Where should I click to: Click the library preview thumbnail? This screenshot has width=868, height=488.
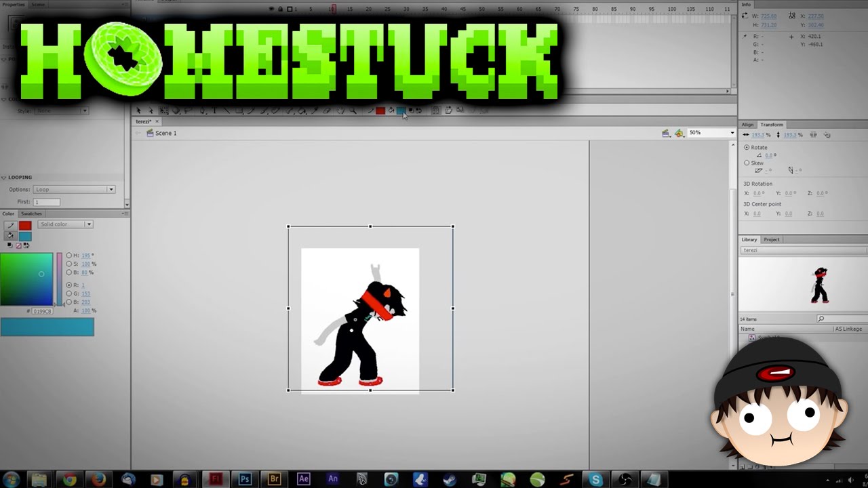click(x=803, y=285)
